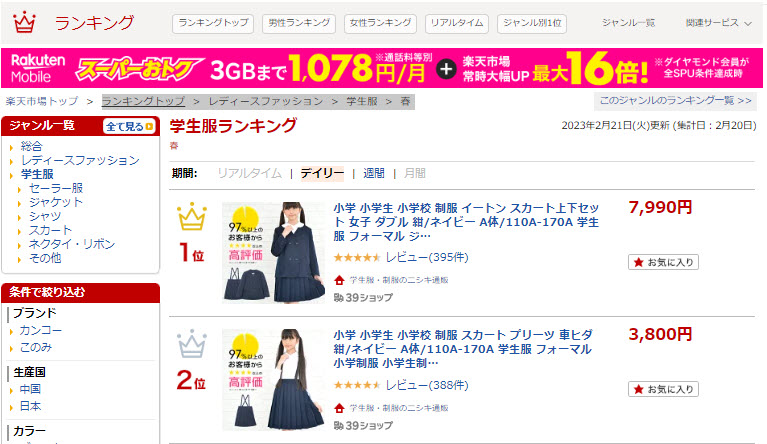Image resolution: width=767 pixels, height=444 pixels.
Task: Expand the セーラー服 category
Action: point(56,188)
